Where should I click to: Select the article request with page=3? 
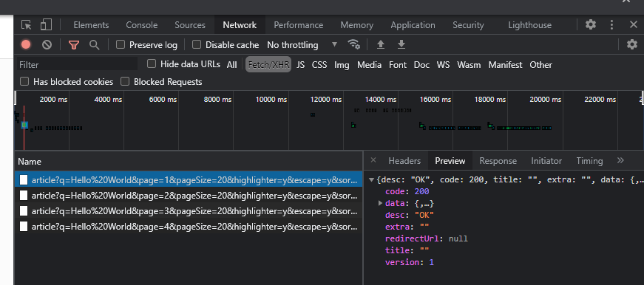click(x=189, y=210)
